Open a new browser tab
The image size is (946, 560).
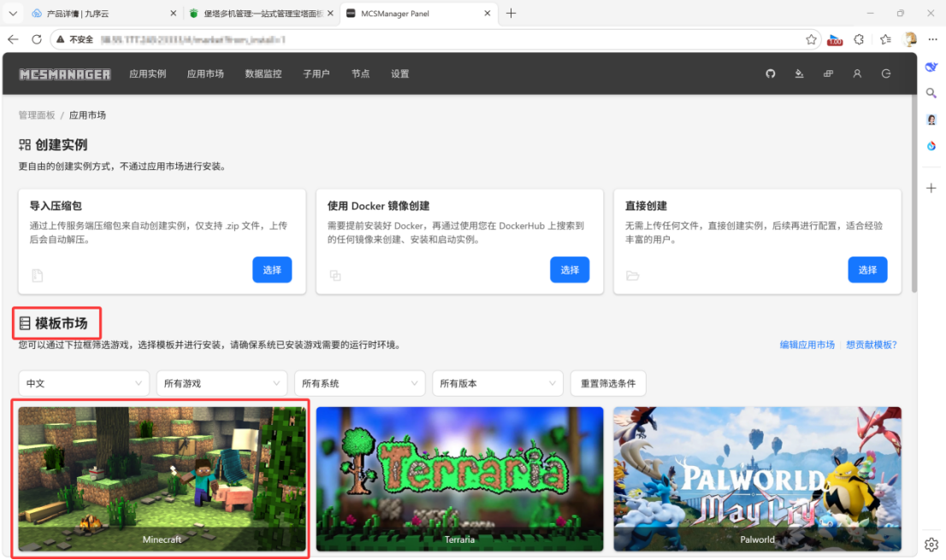(511, 14)
